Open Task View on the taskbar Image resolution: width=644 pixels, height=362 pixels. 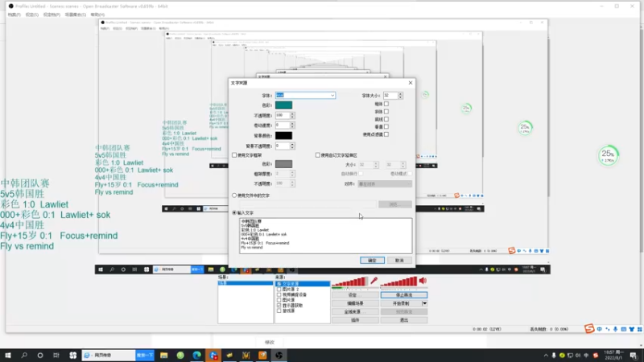[x=56, y=356]
